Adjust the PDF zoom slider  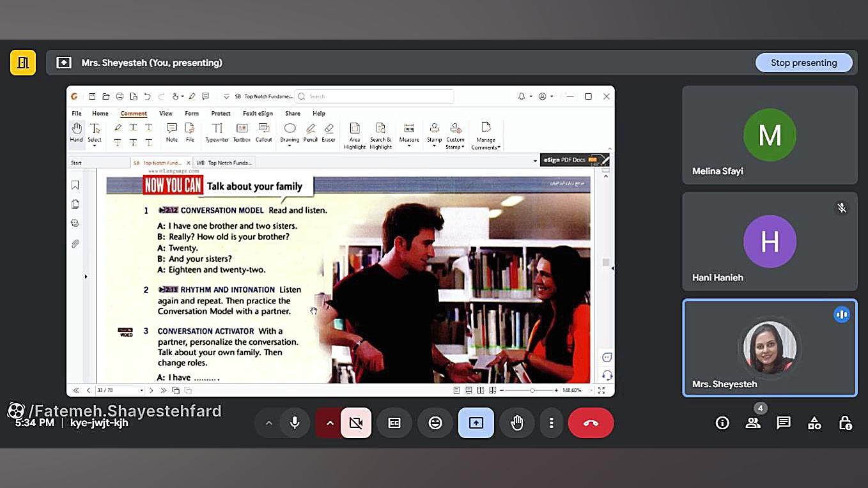point(532,390)
